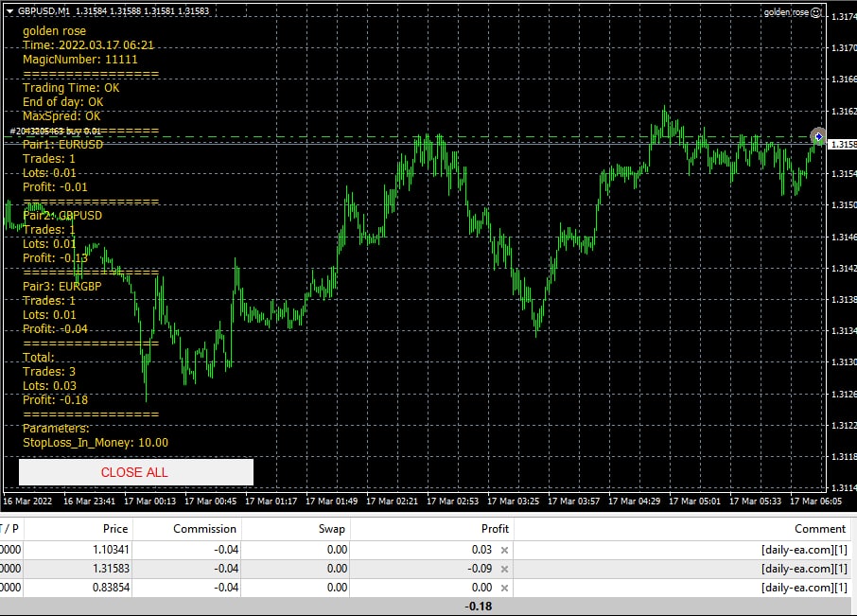Image resolution: width=857 pixels, height=616 pixels.
Task: Click the StopLoss_In_Money: 10.00 parameter
Action: pos(96,443)
